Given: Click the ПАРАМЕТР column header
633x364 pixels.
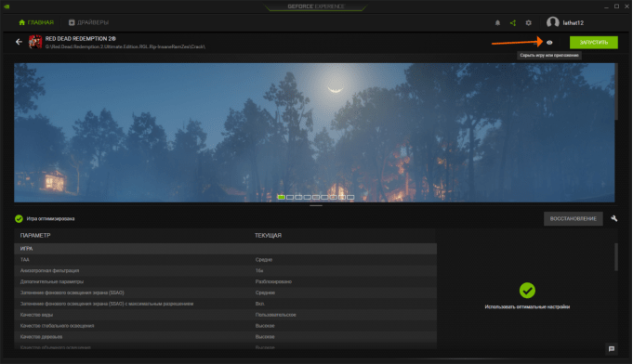Looking at the screenshot, I should (x=35, y=236).
